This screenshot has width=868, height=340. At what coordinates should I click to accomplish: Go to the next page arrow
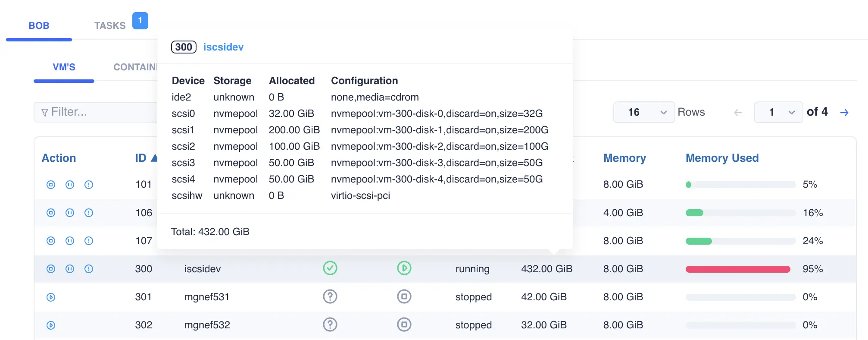pos(844,113)
